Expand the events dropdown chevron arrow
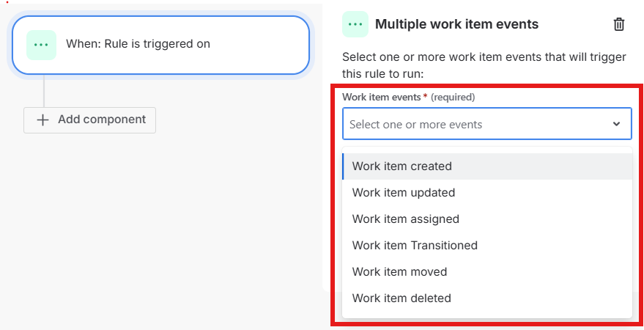This screenshot has width=644, height=330. 616,125
